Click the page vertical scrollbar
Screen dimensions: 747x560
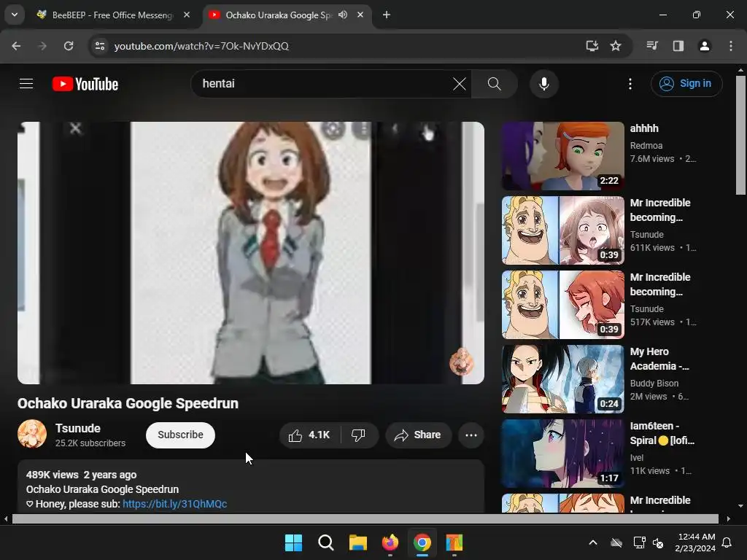tap(740, 135)
